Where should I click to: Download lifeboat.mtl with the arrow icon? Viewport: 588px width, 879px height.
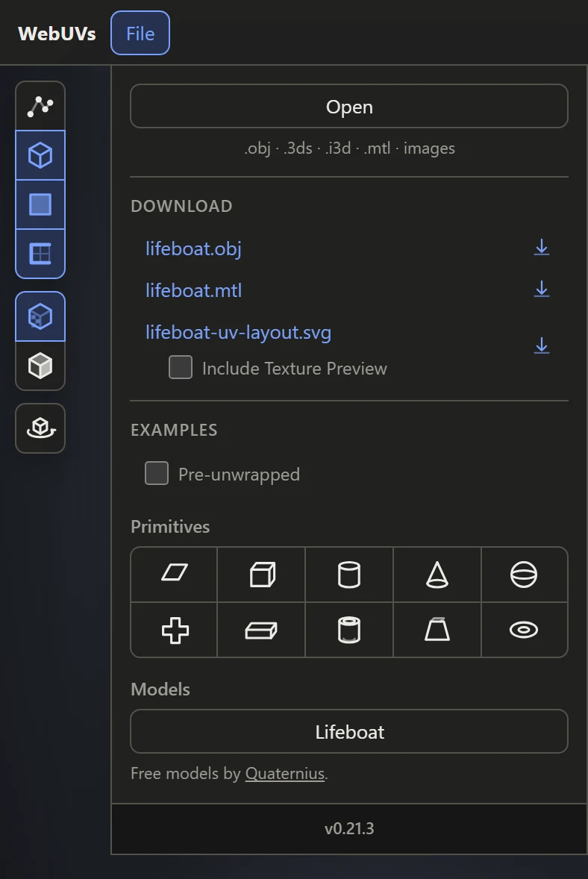point(542,290)
